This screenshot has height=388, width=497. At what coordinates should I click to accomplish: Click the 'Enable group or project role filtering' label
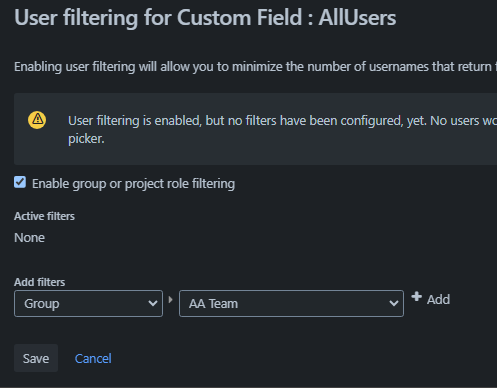click(x=133, y=184)
